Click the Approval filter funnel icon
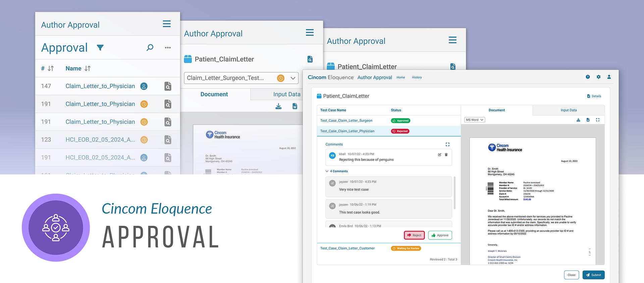The image size is (644, 283). (x=100, y=48)
